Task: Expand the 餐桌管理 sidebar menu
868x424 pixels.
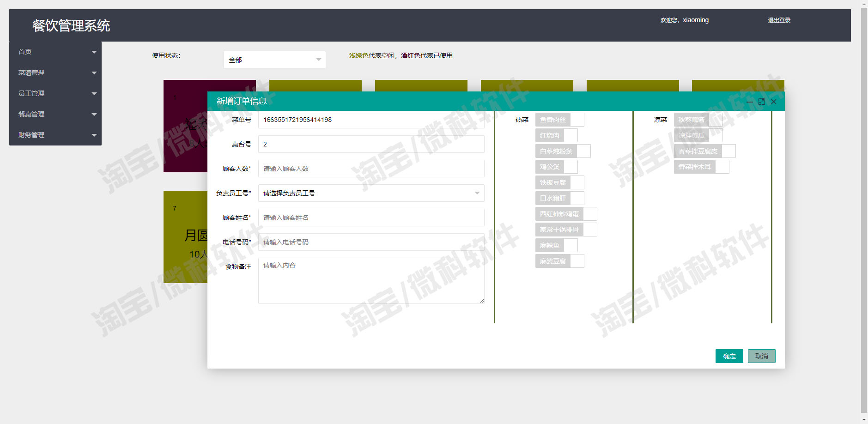Action: [55, 114]
